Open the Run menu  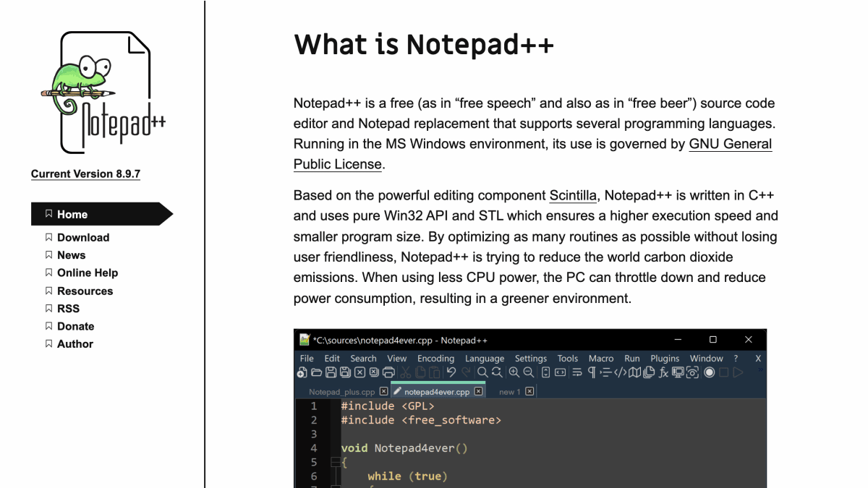[632, 359]
